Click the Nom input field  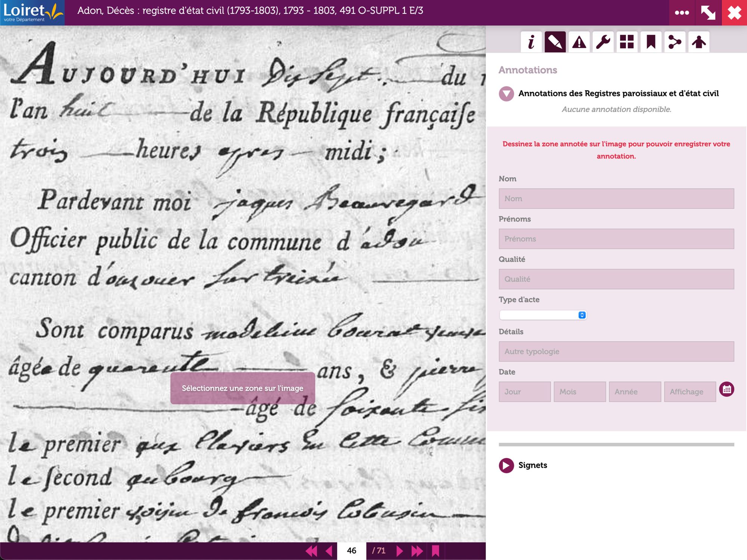click(x=616, y=199)
